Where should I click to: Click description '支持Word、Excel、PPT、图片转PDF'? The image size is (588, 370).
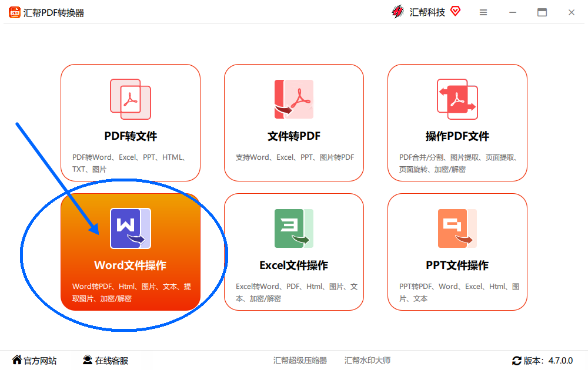coord(295,157)
